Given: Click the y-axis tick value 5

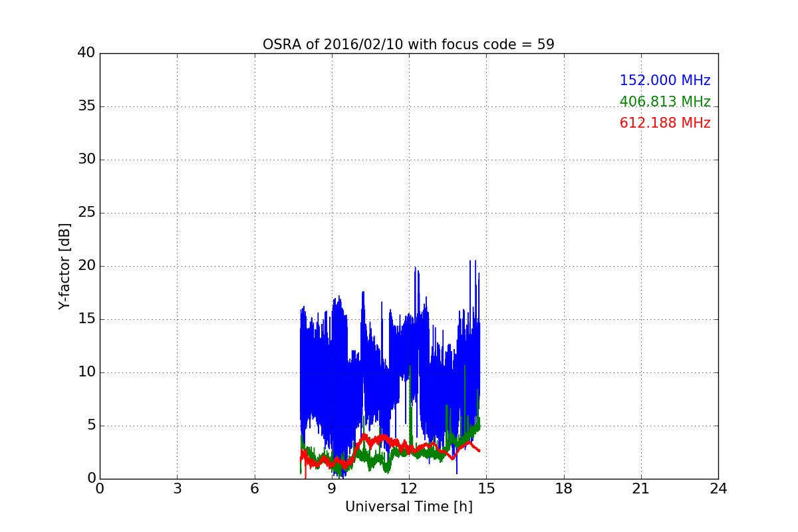Looking at the screenshot, I should 91,426.
